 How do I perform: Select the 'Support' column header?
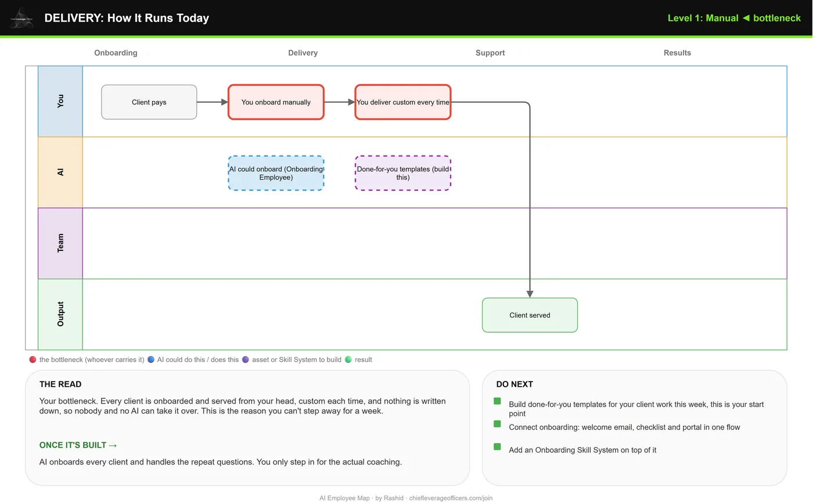490,53
